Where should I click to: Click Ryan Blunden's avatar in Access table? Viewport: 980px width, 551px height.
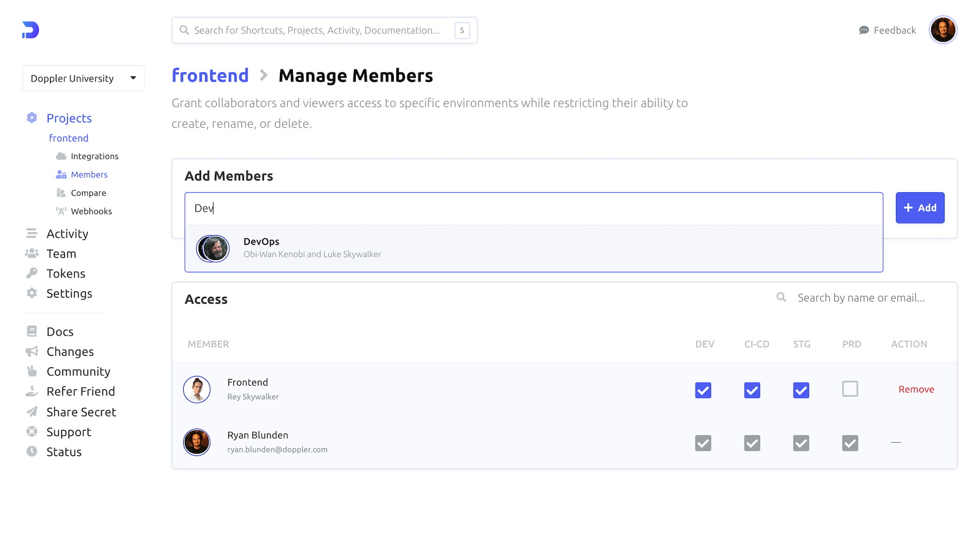197,442
